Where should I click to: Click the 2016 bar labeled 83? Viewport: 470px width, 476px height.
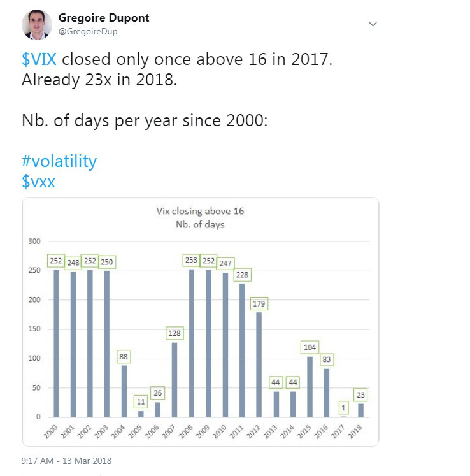[x=327, y=393]
